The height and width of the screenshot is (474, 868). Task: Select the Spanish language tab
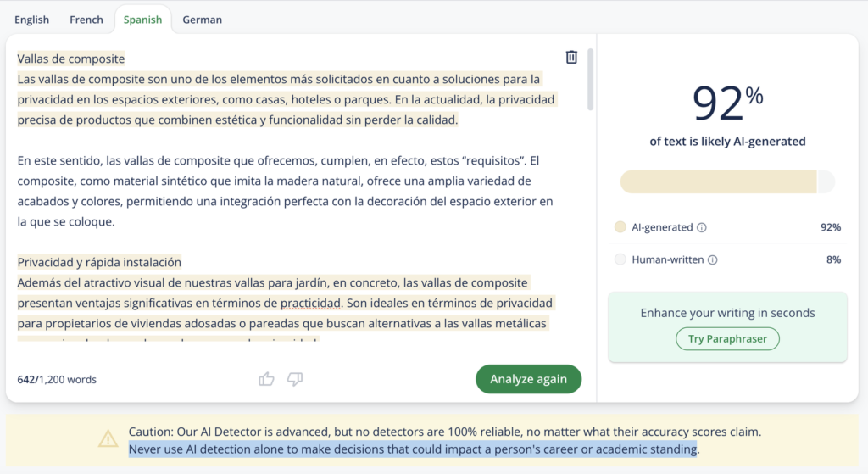click(x=142, y=20)
